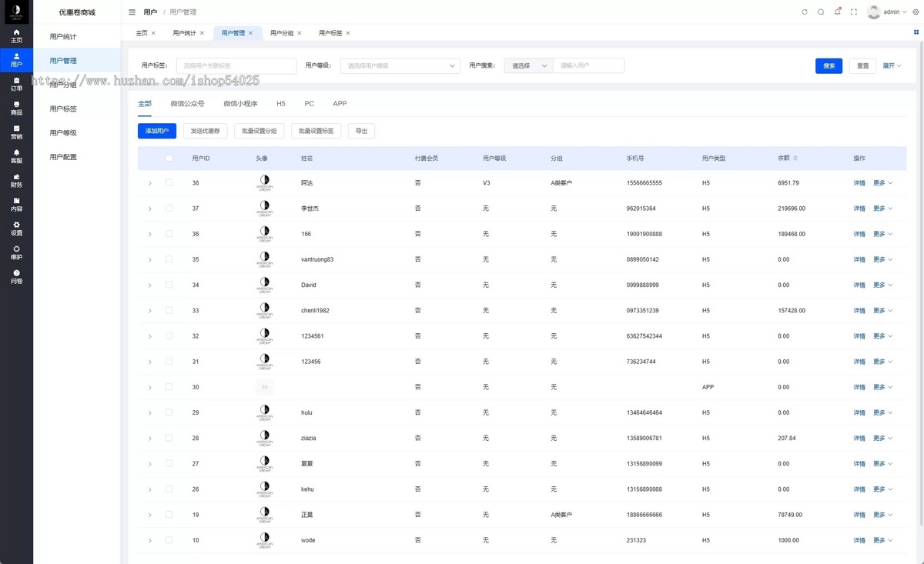Tick the checkbox for user David
The height and width of the screenshot is (564, 924).
[x=169, y=285]
